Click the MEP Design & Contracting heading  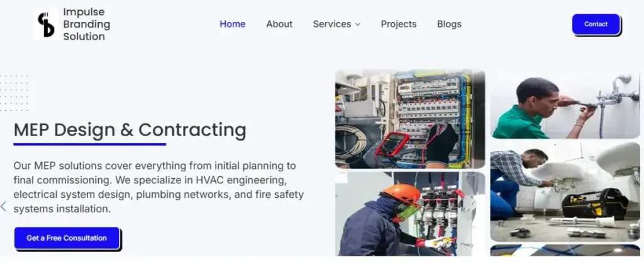click(x=130, y=130)
